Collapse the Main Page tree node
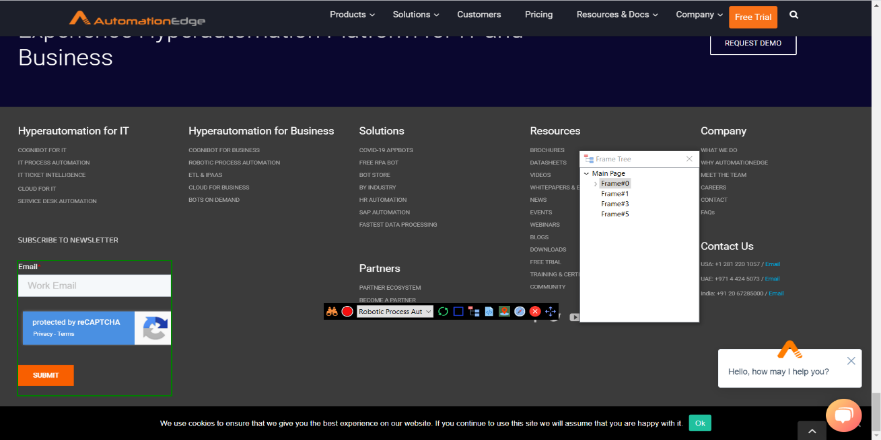 click(x=587, y=174)
